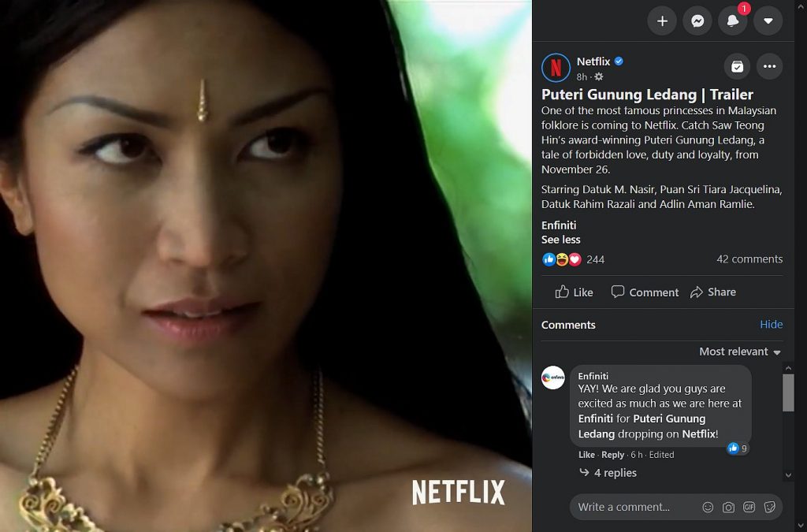The image size is (807, 532).
Task: Open the emoji picker in comment box
Action: [708, 508]
